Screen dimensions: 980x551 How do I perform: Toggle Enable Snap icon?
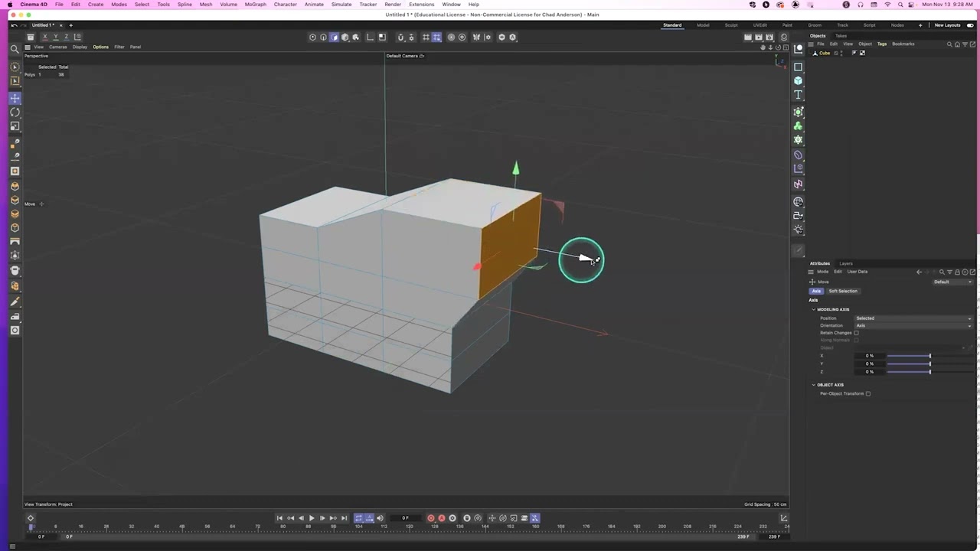tap(400, 37)
